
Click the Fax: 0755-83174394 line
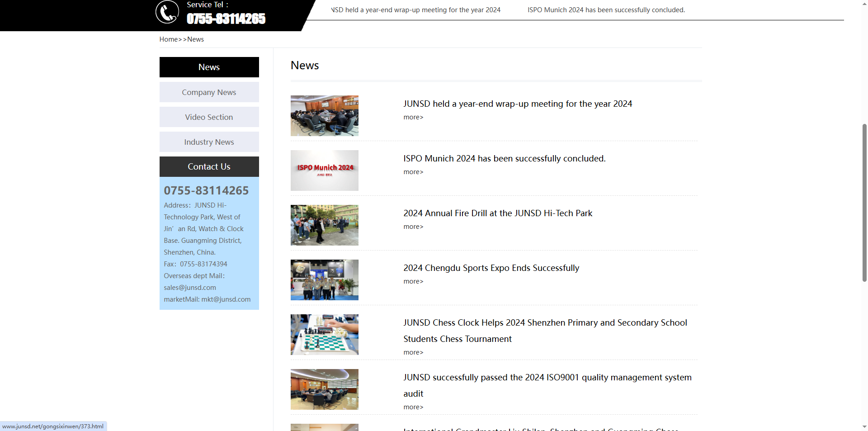(x=195, y=264)
